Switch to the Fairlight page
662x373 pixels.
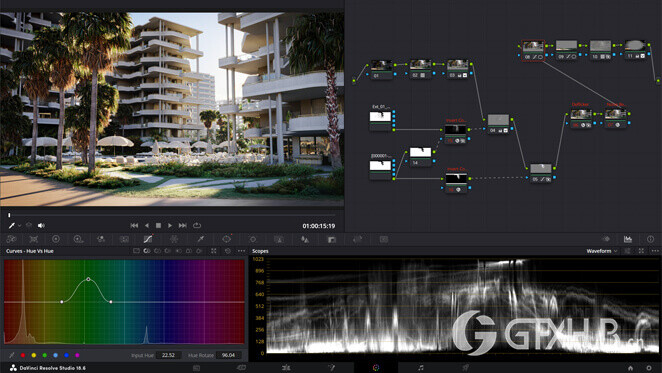(421, 368)
